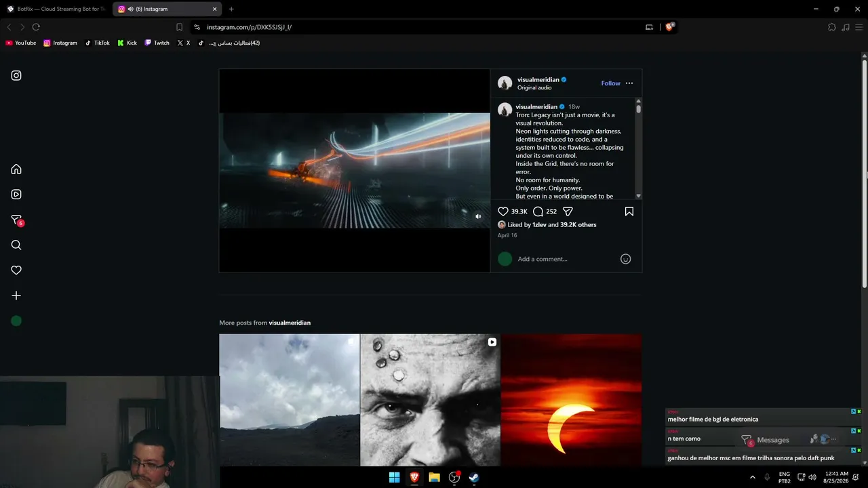Reload the page in Brave toolbar
The height and width of the screenshot is (488, 868).
click(36, 27)
